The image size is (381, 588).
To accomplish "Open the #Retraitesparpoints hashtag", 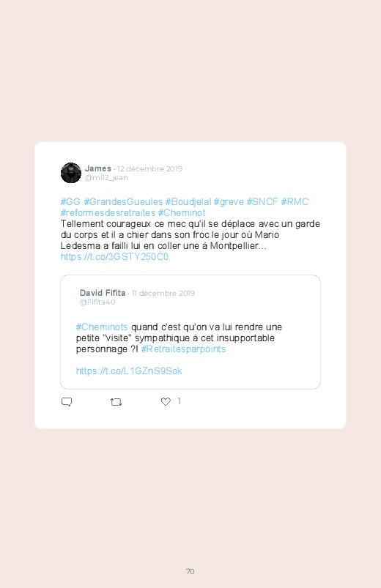I will (184, 349).
